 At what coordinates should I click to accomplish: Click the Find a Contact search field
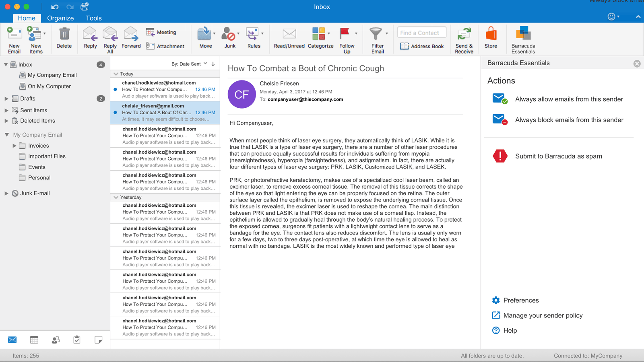(x=421, y=33)
